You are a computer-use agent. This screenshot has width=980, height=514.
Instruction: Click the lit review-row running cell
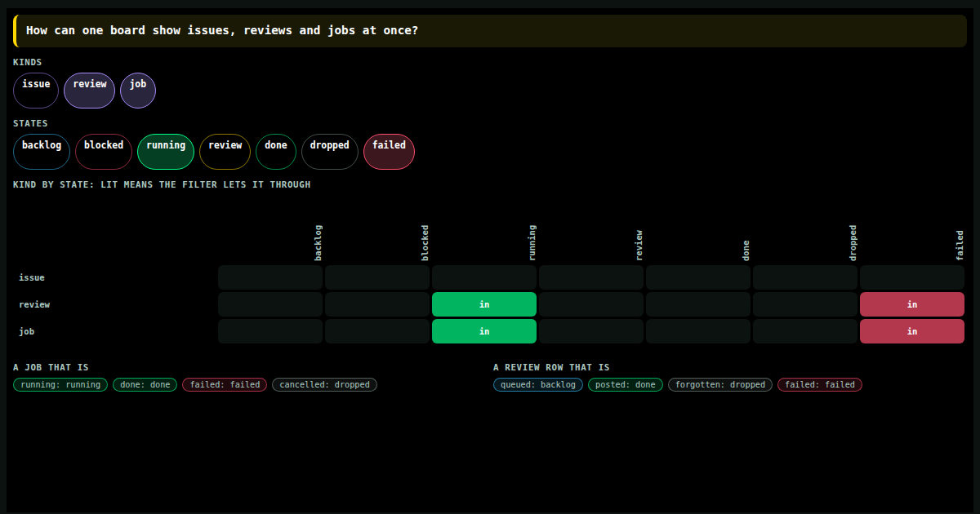(484, 304)
